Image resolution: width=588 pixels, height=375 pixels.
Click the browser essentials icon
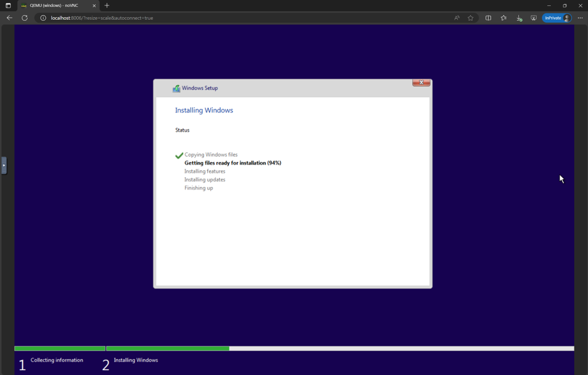pos(533,18)
